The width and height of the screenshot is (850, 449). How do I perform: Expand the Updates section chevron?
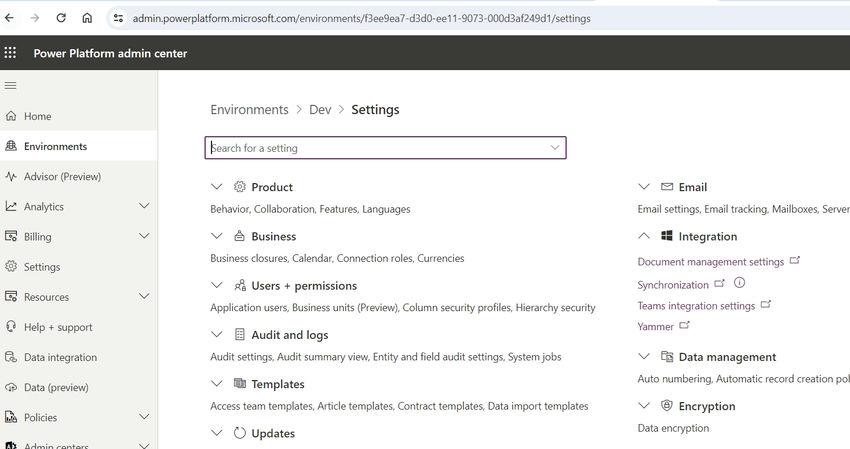pos(216,433)
